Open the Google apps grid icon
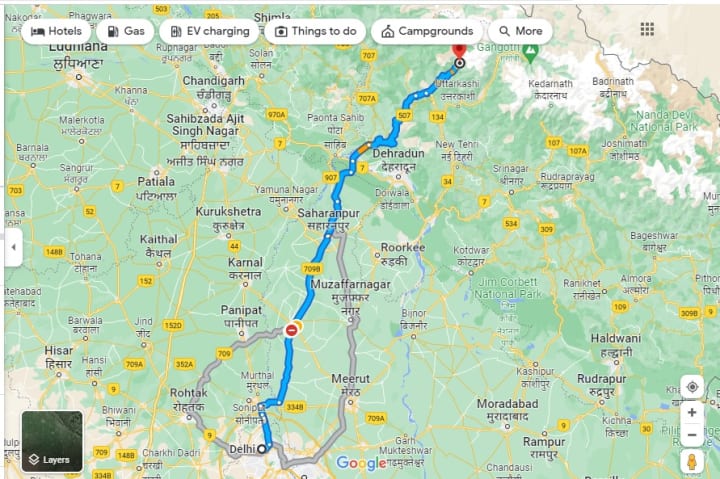This screenshot has height=479, width=720. (647, 29)
